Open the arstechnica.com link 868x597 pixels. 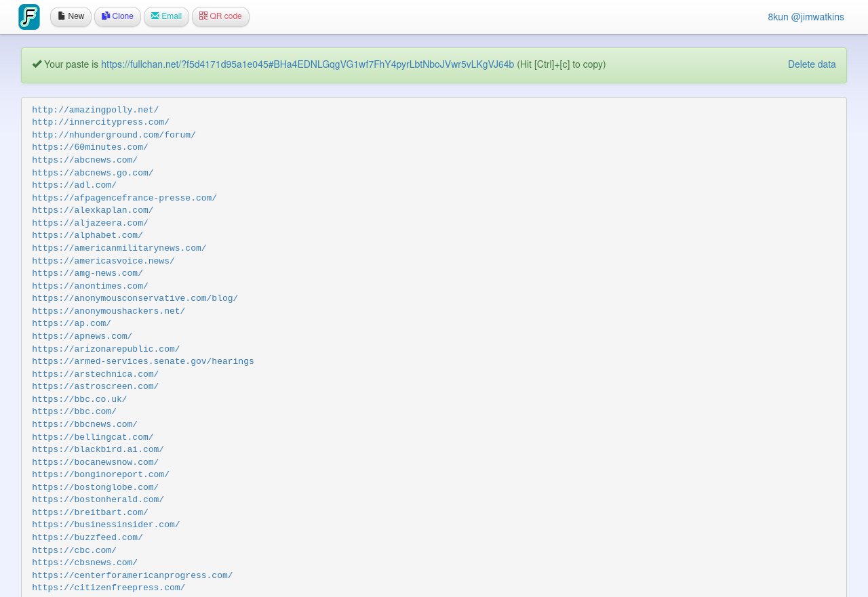(96, 374)
